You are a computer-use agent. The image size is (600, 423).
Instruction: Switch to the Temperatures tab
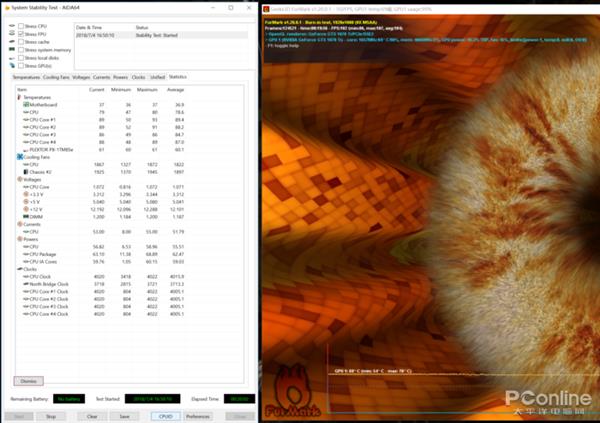(26, 77)
